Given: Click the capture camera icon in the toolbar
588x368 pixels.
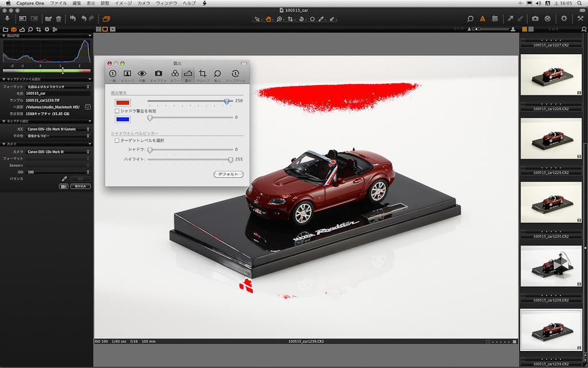Looking at the screenshot, I should (535, 19).
